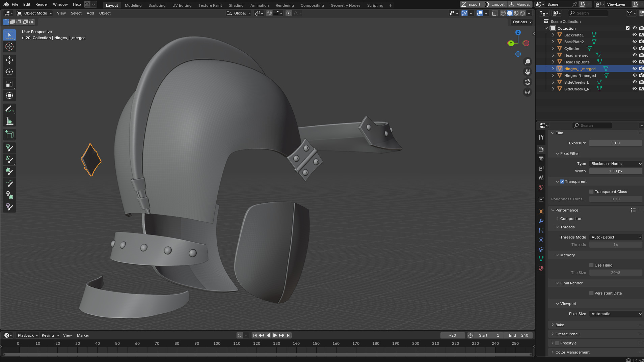Image resolution: width=644 pixels, height=362 pixels.
Task: Open Scene properties tab icon
Action: coord(541,177)
